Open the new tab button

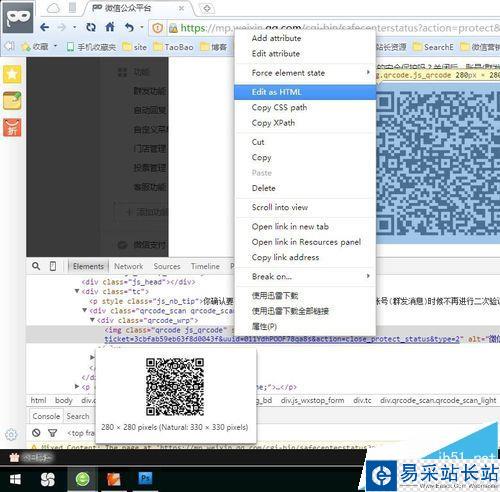point(207,8)
